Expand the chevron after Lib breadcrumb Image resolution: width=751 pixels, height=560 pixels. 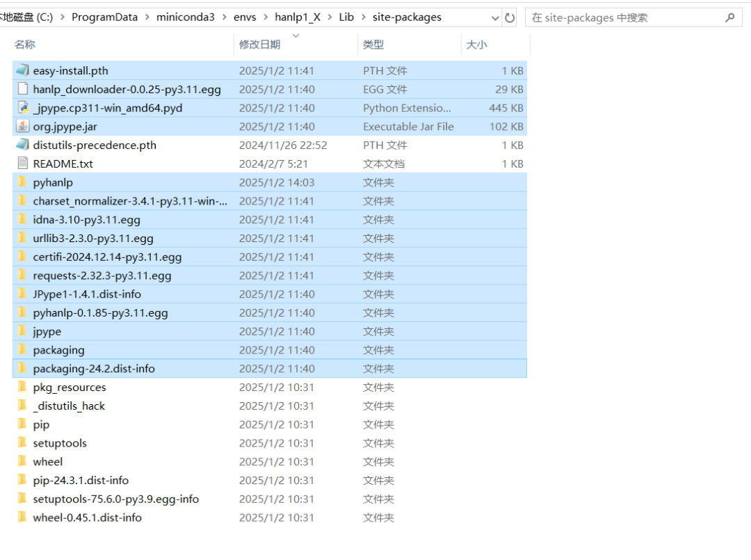pos(363,17)
